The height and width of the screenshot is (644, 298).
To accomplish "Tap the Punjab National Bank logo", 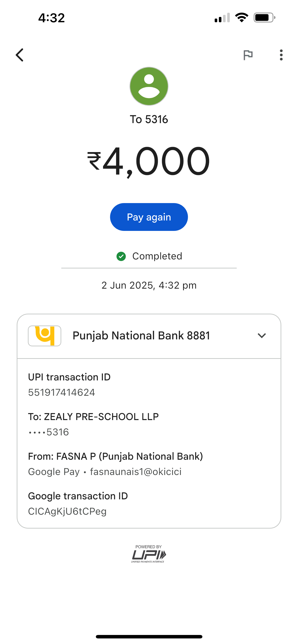I will tap(45, 336).
